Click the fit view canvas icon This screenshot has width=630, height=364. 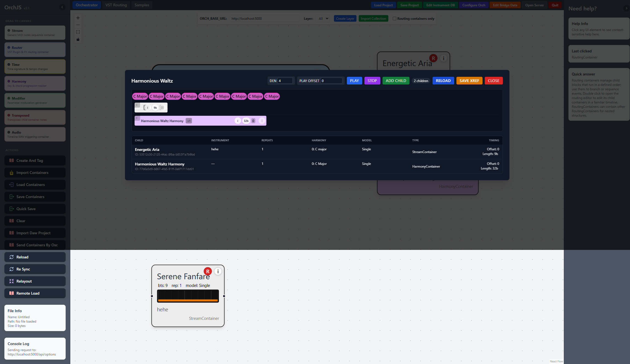[x=78, y=32]
